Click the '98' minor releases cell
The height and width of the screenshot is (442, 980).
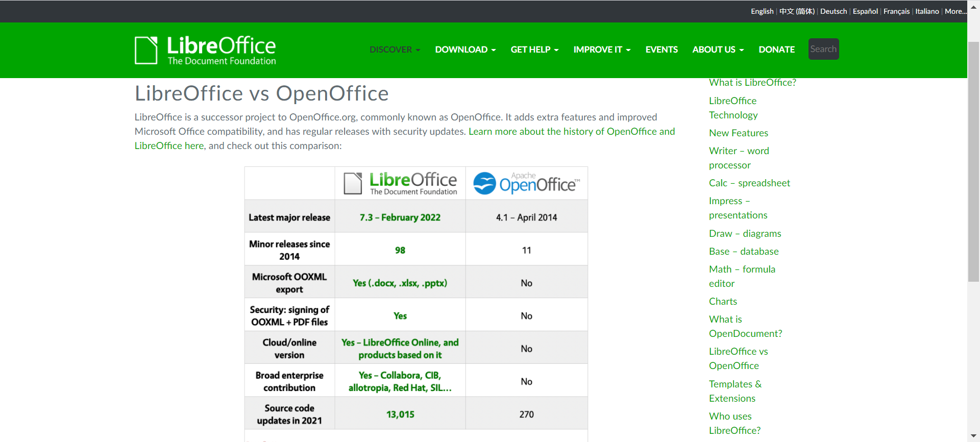[x=400, y=250]
